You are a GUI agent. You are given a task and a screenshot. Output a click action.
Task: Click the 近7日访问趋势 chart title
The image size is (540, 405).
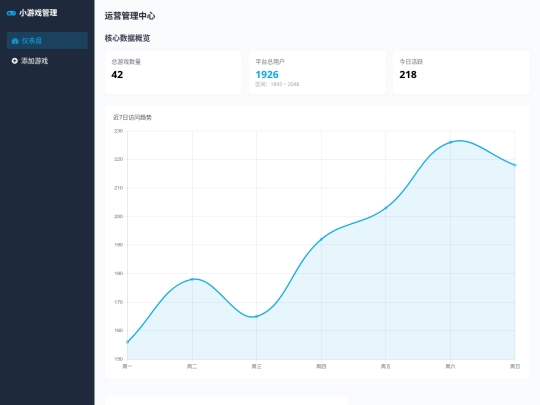[x=132, y=117]
